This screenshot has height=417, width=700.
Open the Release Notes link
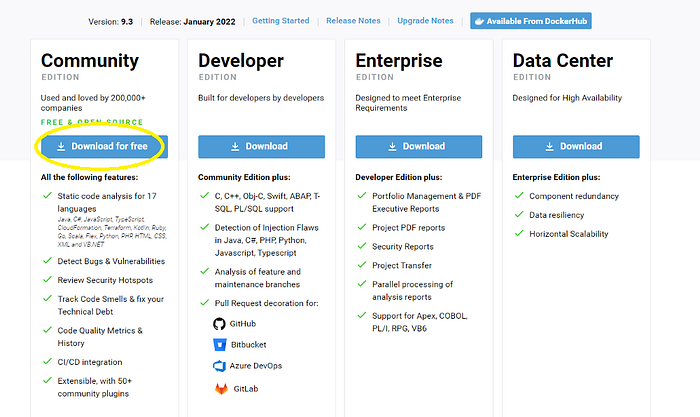pos(353,21)
